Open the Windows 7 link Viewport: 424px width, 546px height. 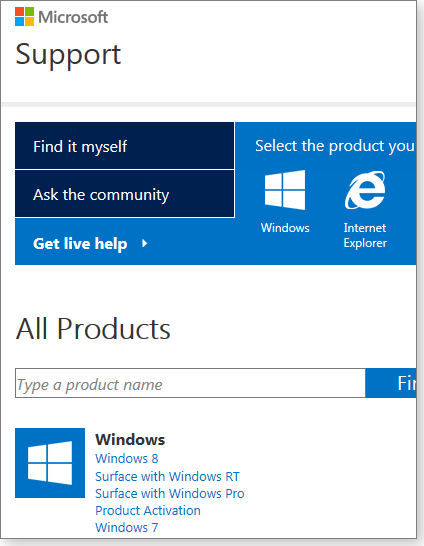(127, 527)
